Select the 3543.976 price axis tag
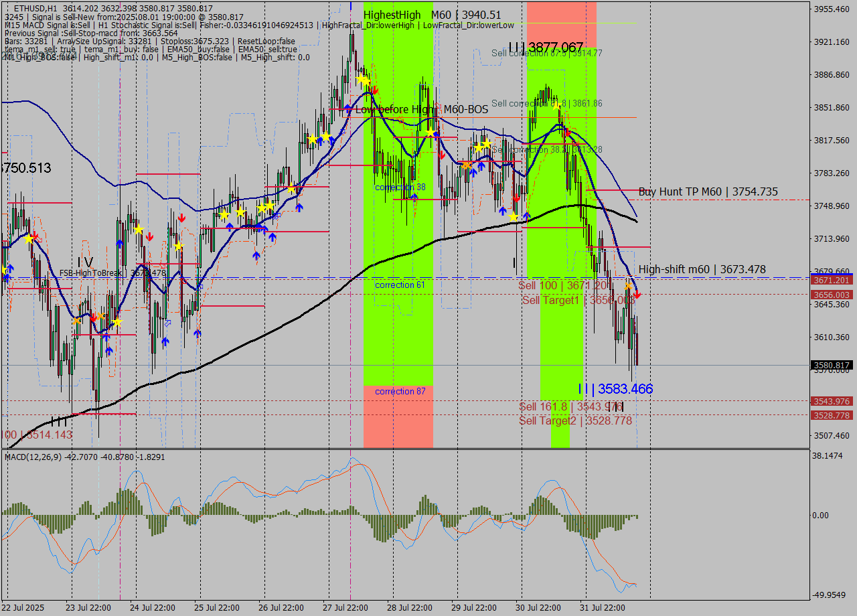 pos(831,401)
